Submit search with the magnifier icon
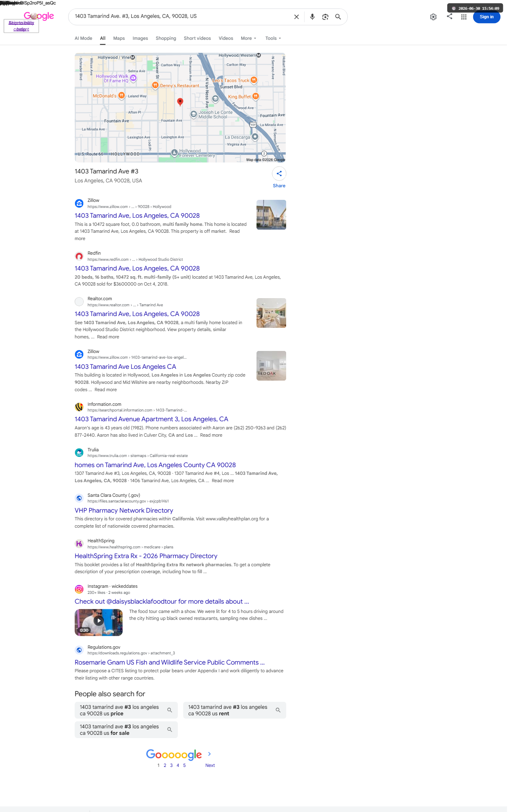Viewport: 513px width, 812px height. 338,17
